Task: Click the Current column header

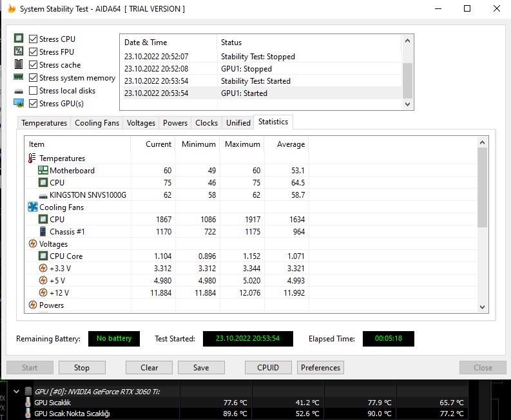Action: [x=153, y=144]
